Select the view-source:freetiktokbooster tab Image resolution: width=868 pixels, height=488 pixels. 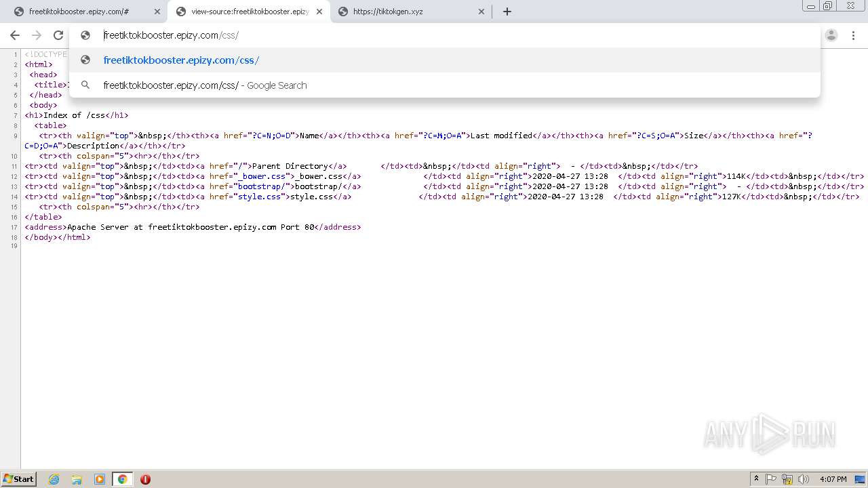(x=250, y=12)
